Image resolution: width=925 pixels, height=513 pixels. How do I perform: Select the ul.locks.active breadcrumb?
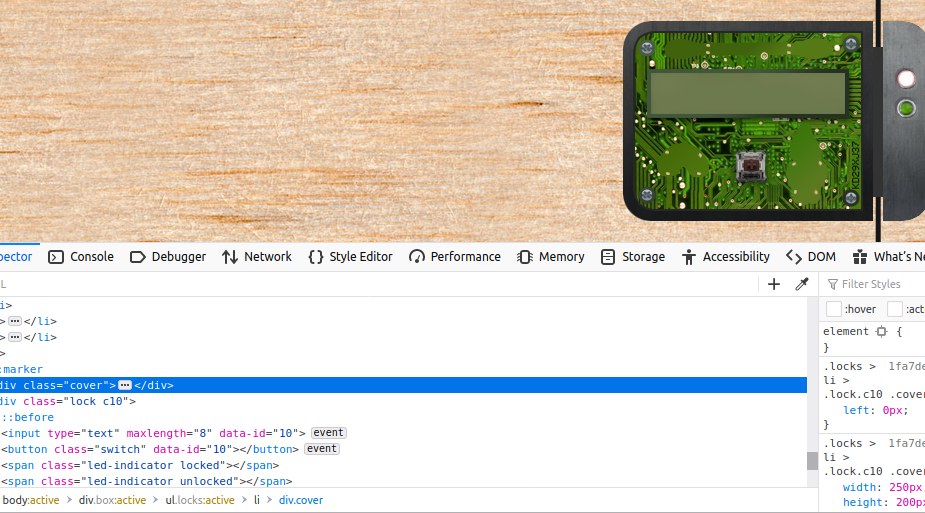[199, 500]
